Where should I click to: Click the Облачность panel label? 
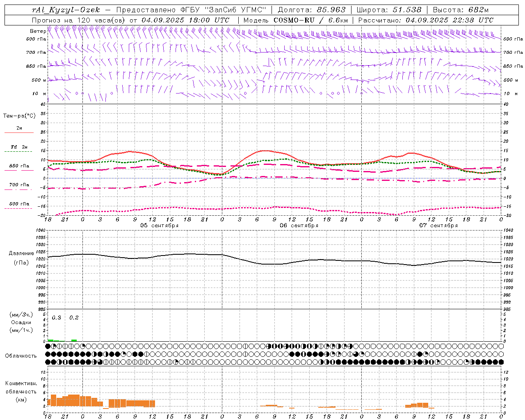coord(21,356)
